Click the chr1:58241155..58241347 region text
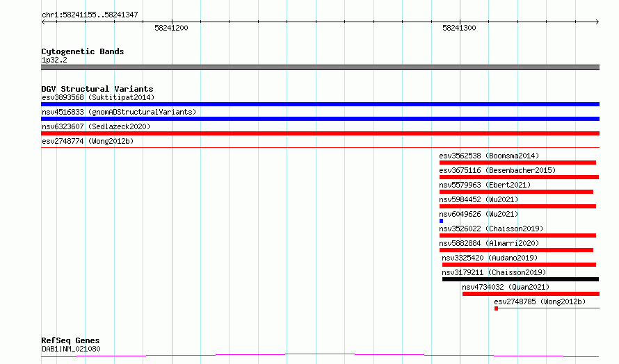This screenshot has width=619, height=364. 90,15
